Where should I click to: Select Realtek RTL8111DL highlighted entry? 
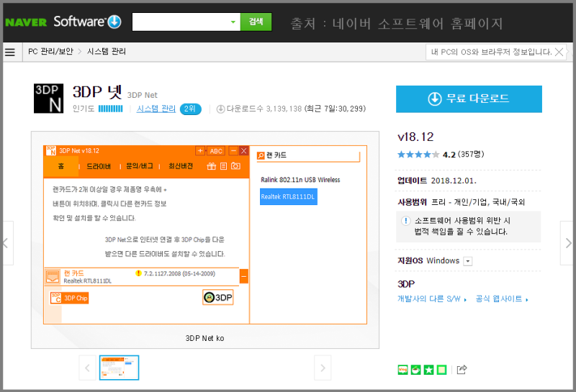pos(289,197)
